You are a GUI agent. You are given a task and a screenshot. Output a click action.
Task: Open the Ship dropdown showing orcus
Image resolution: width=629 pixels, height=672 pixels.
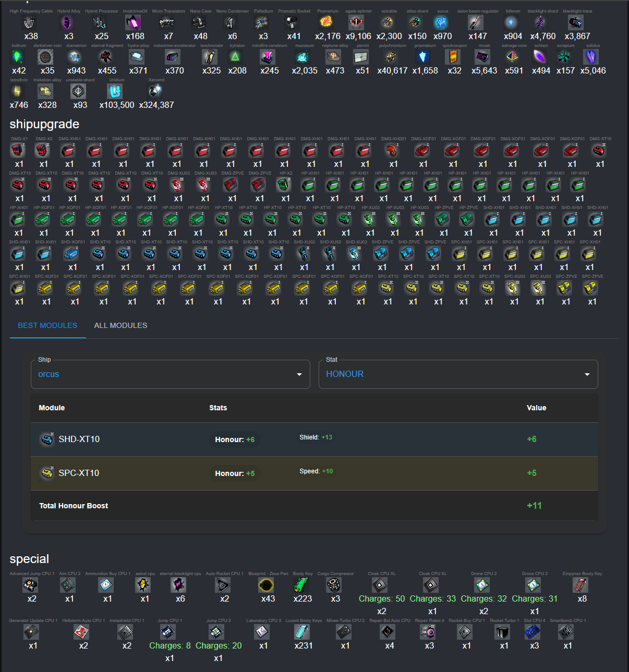(171, 374)
